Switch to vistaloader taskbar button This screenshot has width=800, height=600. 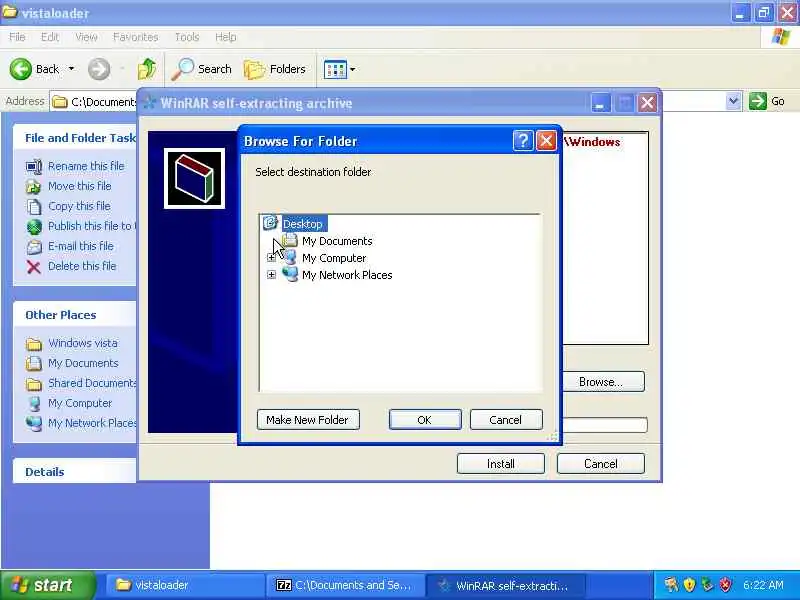[184, 585]
